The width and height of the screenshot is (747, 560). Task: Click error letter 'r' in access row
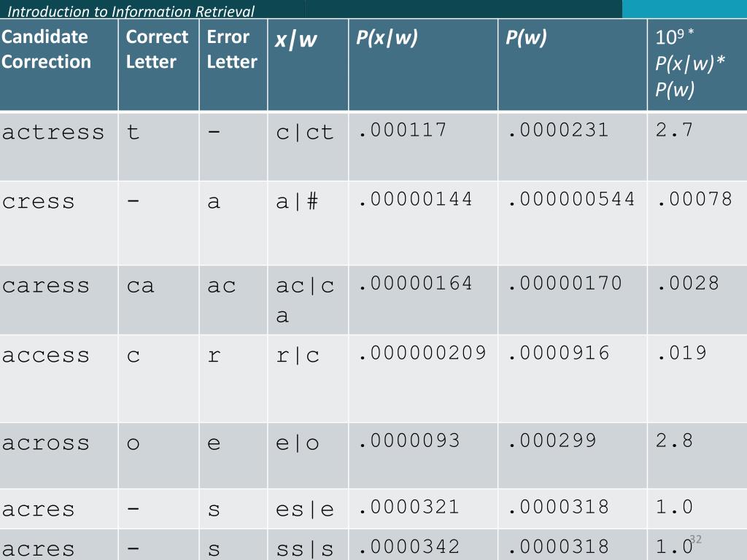coord(214,356)
